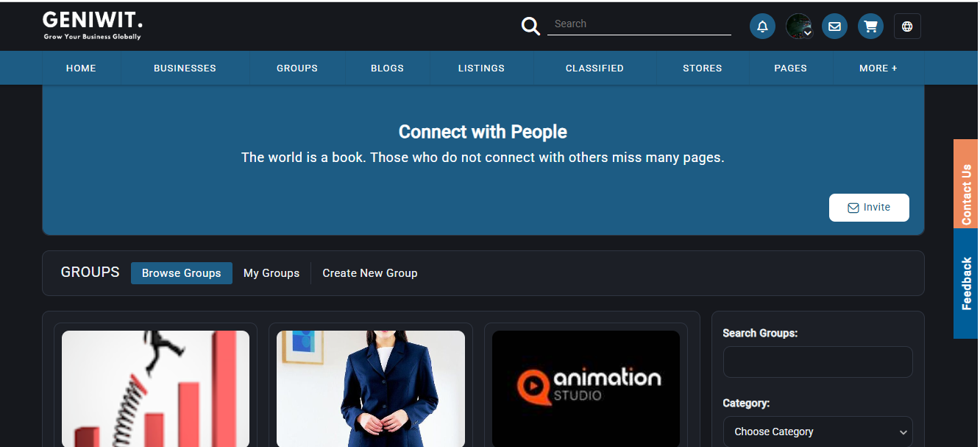Open the STORES menu item

click(x=703, y=68)
